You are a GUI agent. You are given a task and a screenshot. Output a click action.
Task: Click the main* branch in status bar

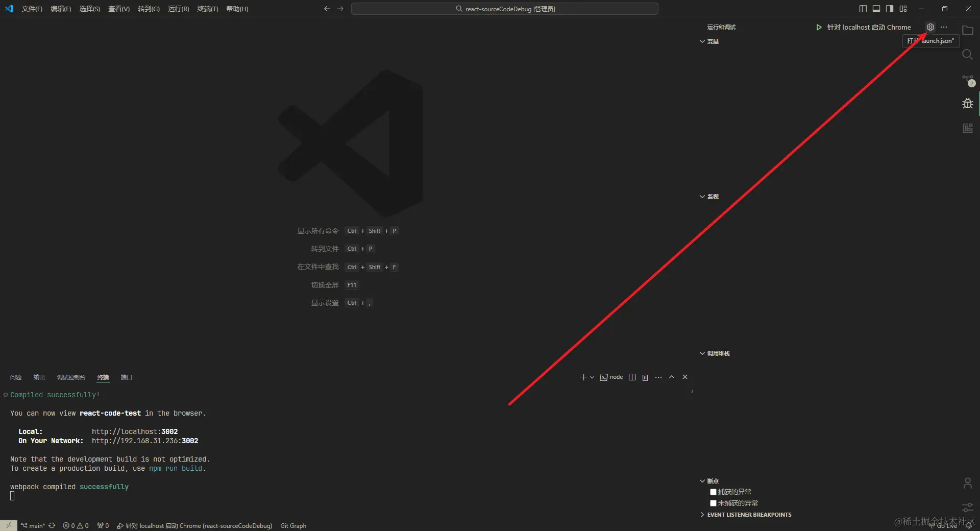click(x=33, y=525)
